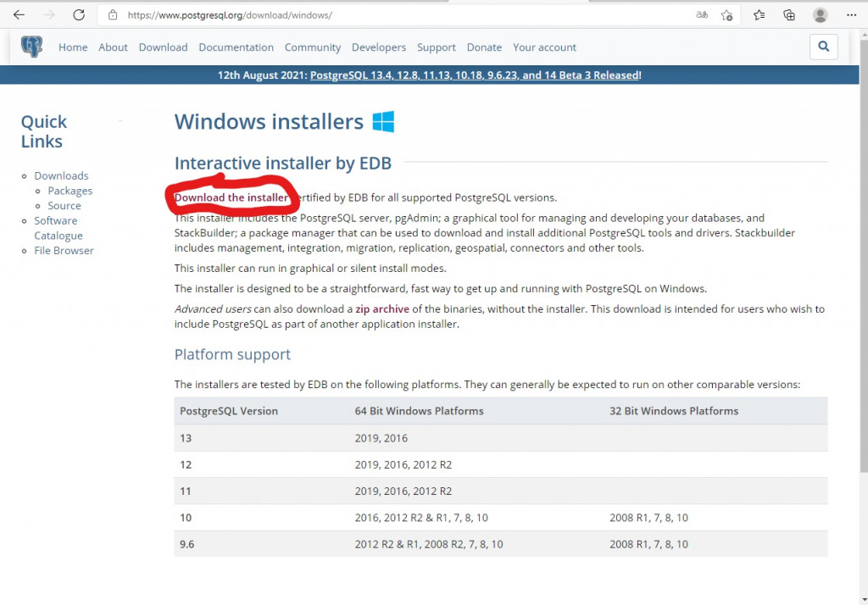Click the padlock site info icon
This screenshot has width=868, height=605.
pos(113,15)
